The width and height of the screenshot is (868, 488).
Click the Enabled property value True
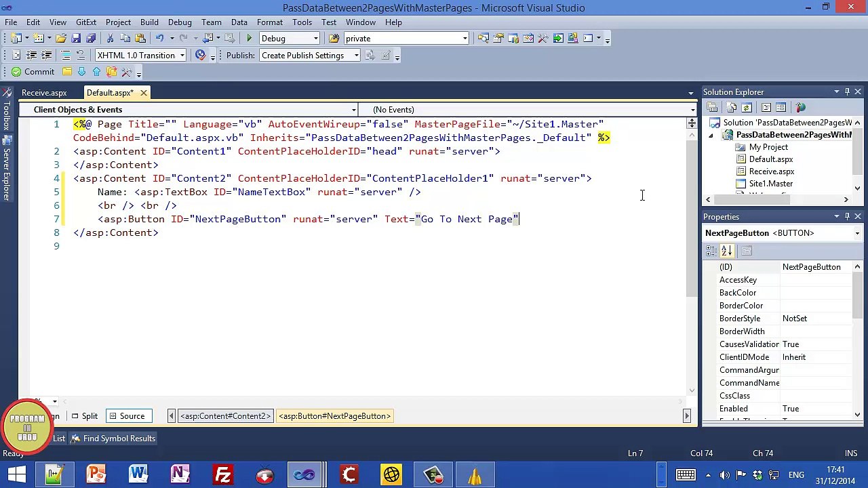(816, 409)
